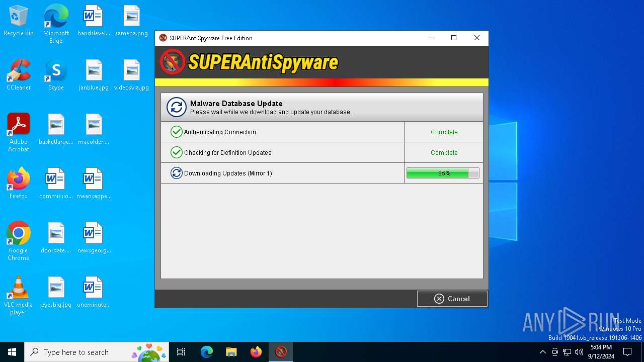Click the Malware Database Update refresh icon
This screenshot has width=644, height=362.
176,107
